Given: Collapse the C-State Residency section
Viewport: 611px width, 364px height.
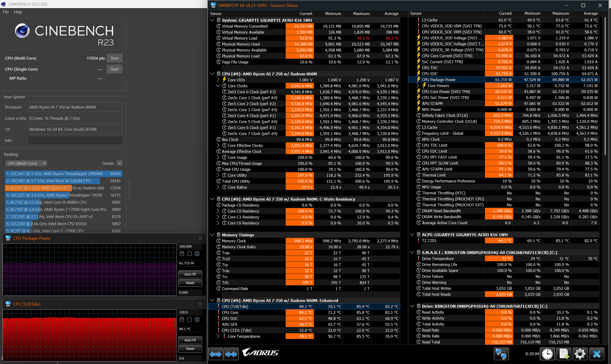Looking at the screenshot, I should [x=212, y=199].
